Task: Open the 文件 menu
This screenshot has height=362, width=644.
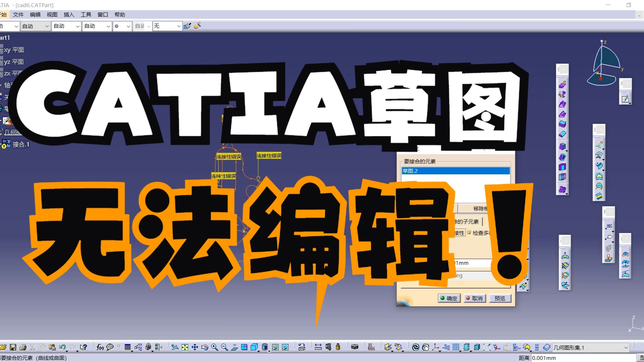Action: click(18, 14)
